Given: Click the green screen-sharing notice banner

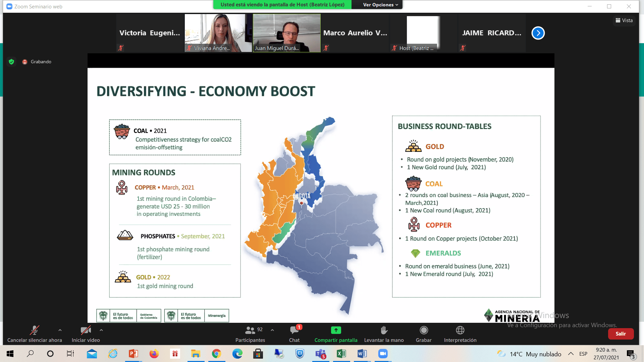Looking at the screenshot, I should [x=282, y=5].
